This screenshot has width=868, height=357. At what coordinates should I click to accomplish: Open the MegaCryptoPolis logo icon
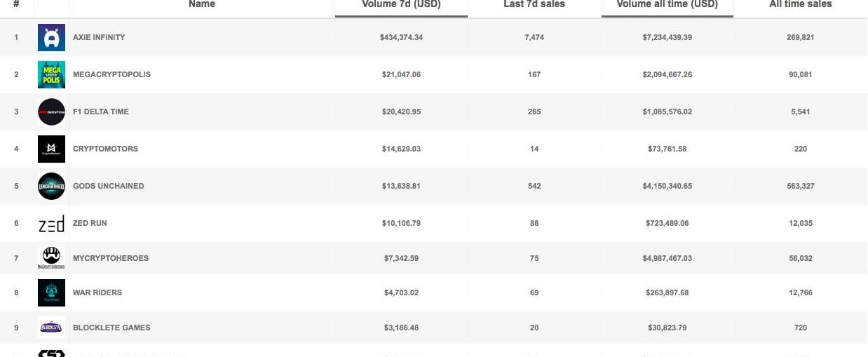tap(51, 74)
